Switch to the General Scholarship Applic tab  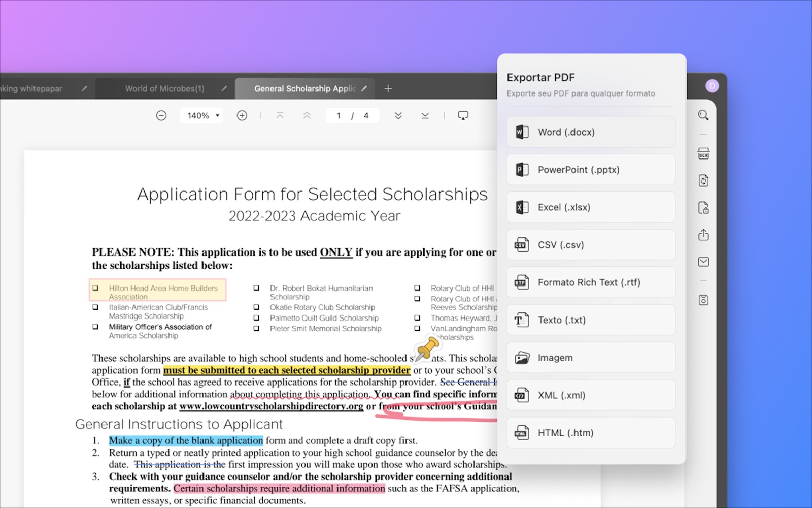pos(305,88)
